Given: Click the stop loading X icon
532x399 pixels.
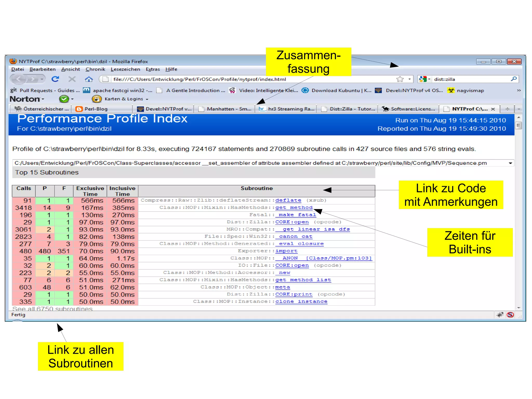Looking at the screenshot, I should pyautogui.click(x=72, y=79).
